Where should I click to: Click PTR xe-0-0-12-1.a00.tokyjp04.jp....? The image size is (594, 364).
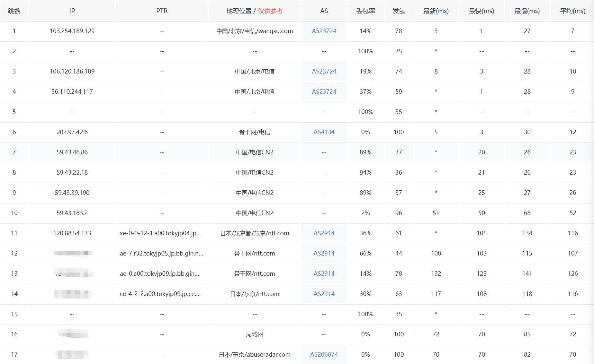click(x=161, y=233)
